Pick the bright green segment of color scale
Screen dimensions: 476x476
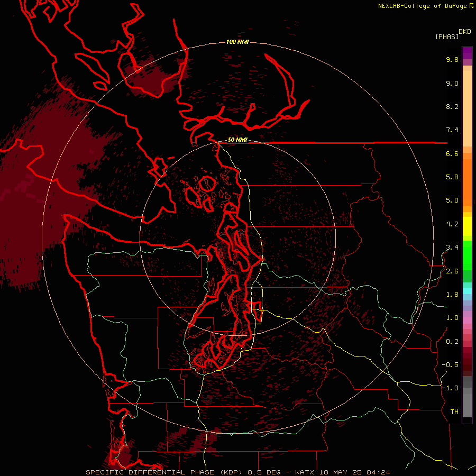tap(467, 255)
